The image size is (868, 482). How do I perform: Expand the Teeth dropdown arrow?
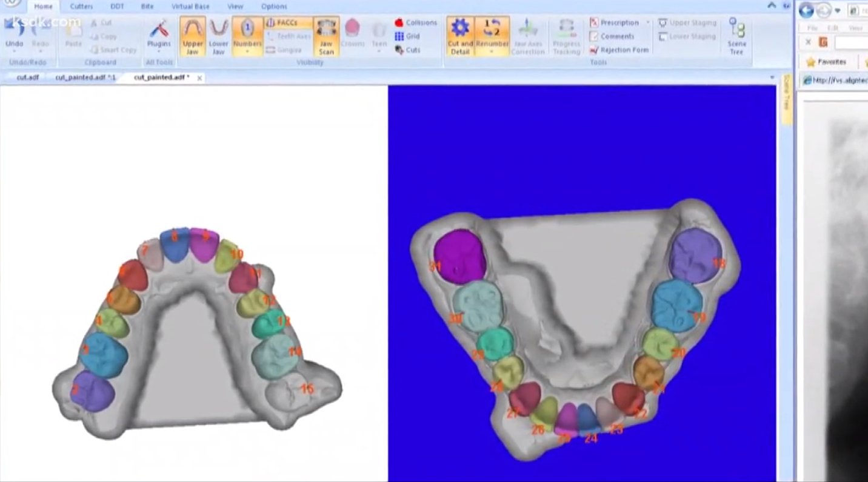(x=379, y=53)
